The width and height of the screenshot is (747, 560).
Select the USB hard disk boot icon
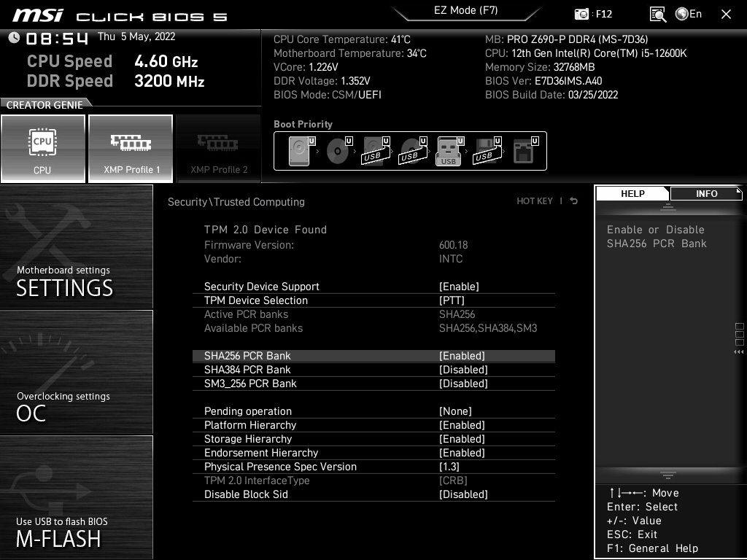point(376,151)
